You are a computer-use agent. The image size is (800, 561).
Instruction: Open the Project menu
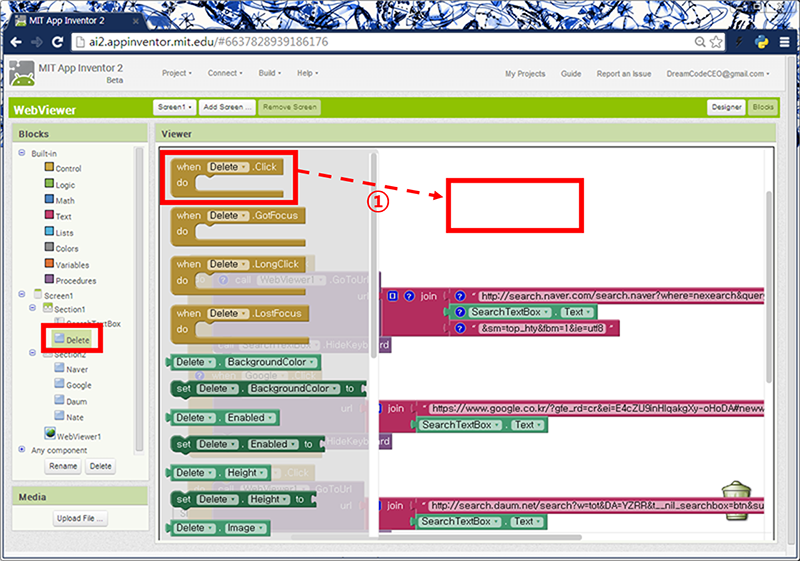click(177, 73)
